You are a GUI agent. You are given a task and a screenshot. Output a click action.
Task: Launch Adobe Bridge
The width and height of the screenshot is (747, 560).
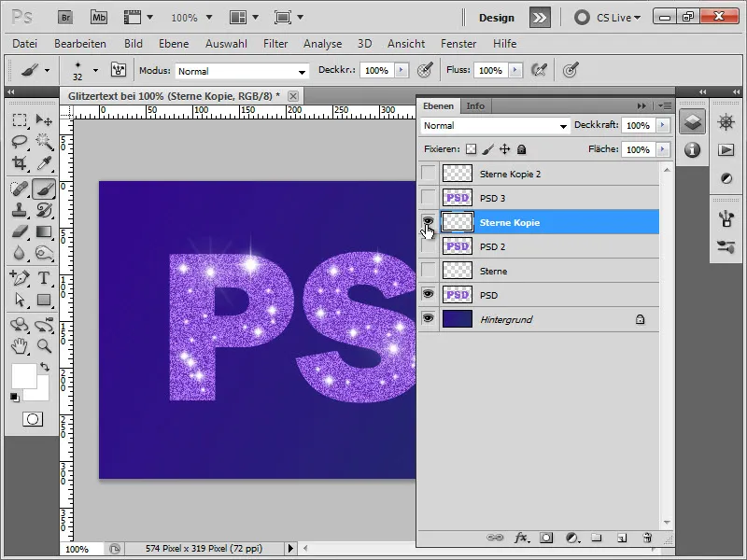tap(65, 18)
